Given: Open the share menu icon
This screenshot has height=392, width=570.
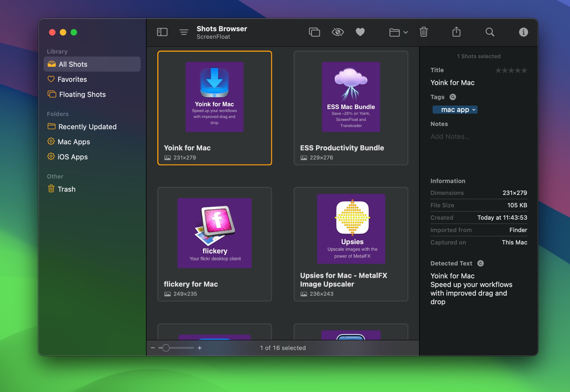Looking at the screenshot, I should point(457,32).
